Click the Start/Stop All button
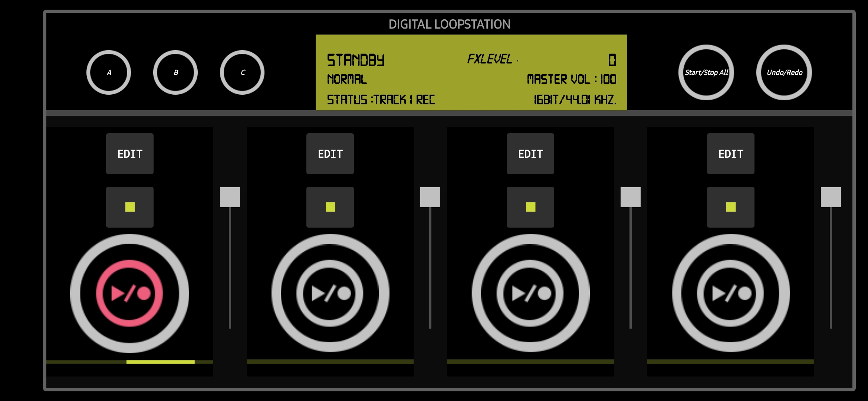 click(706, 72)
